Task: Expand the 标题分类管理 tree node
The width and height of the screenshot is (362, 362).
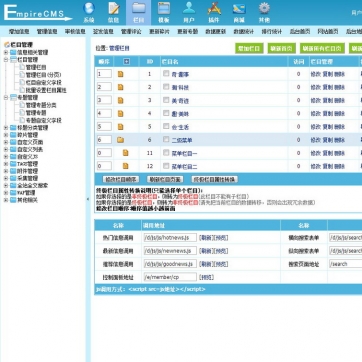Action: pyautogui.click(x=6, y=128)
